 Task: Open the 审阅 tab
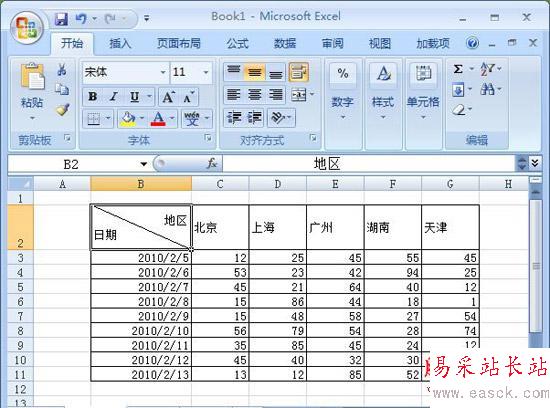[333, 43]
